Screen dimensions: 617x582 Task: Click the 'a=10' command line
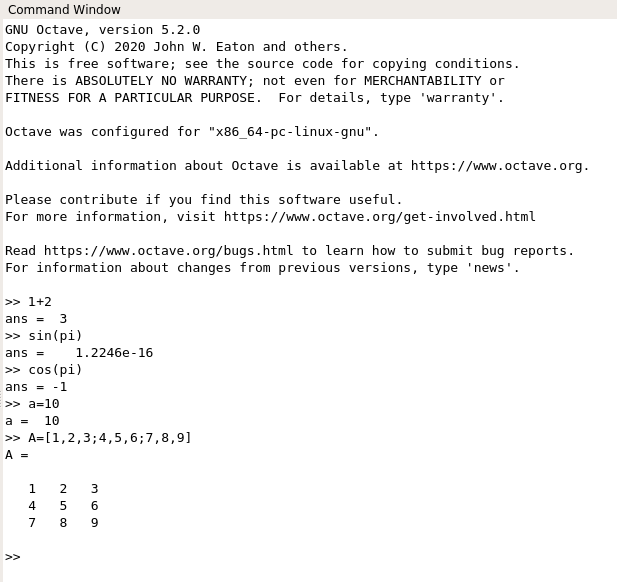[x=32, y=404]
